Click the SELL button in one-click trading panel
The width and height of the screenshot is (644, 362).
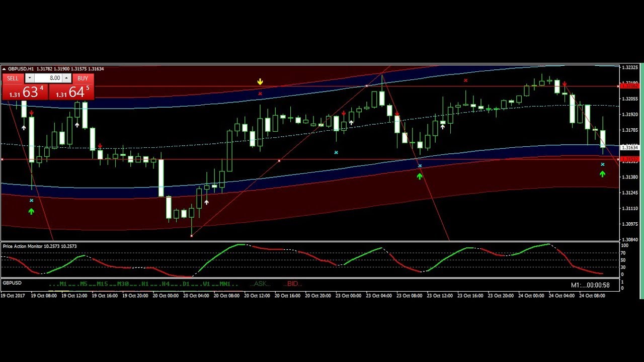click(13, 78)
